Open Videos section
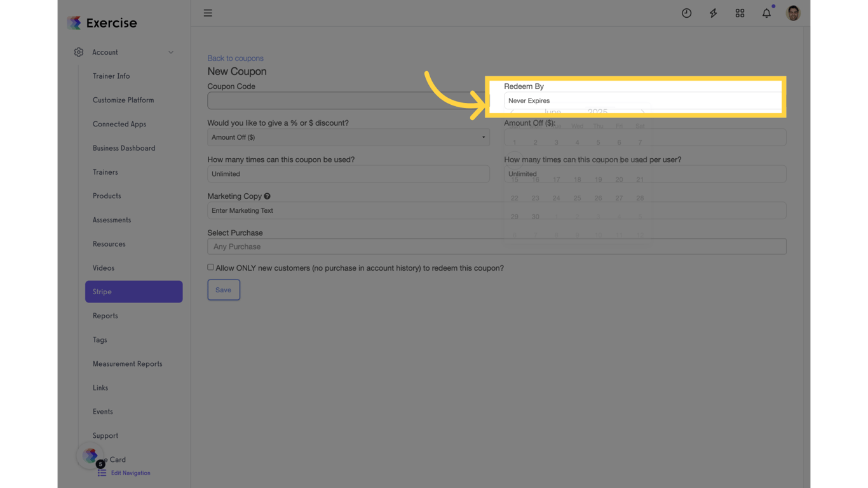Viewport: 868px width, 488px height. click(104, 268)
